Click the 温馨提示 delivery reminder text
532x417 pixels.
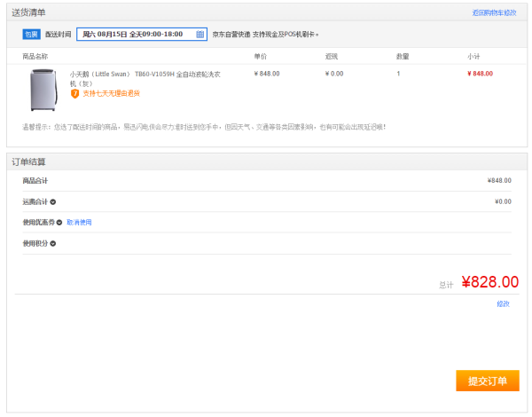pos(204,127)
